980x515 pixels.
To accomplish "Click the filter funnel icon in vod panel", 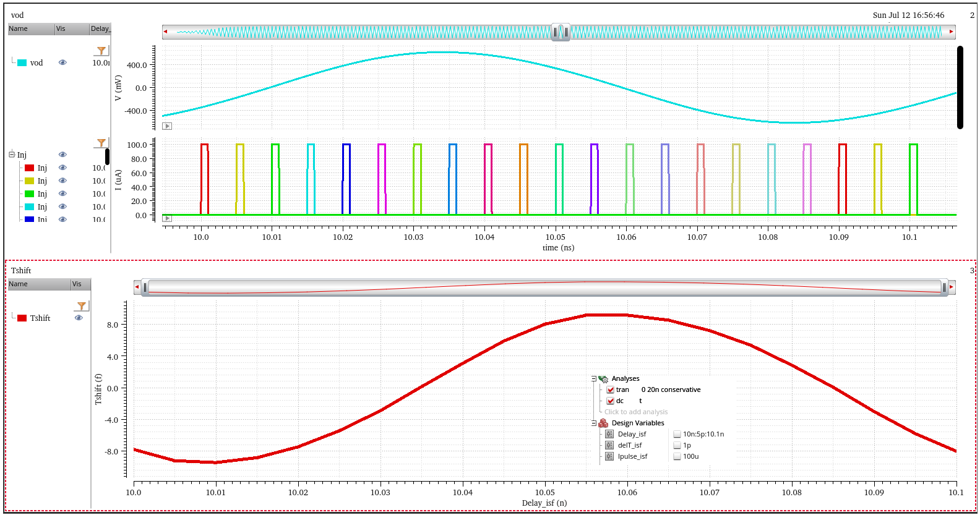I will coord(101,51).
